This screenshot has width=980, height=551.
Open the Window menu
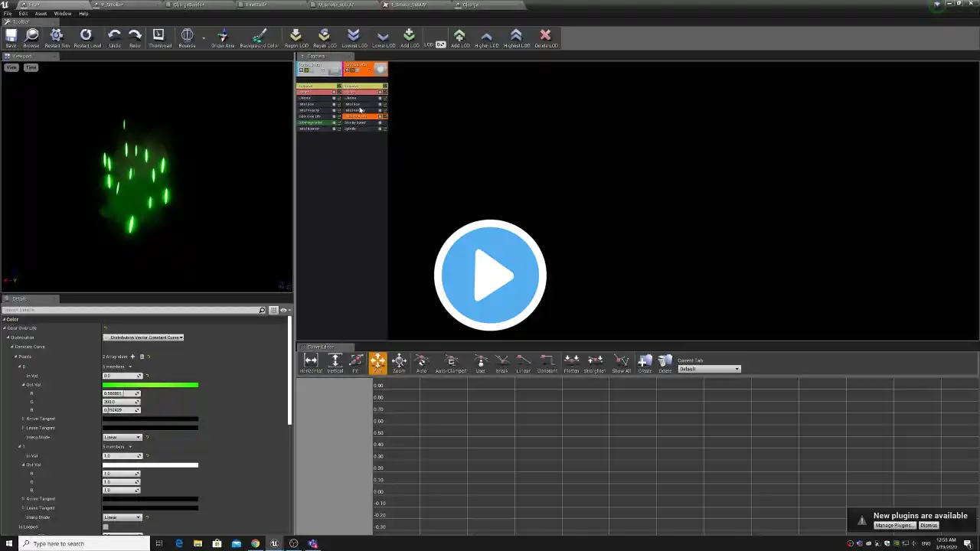63,14
